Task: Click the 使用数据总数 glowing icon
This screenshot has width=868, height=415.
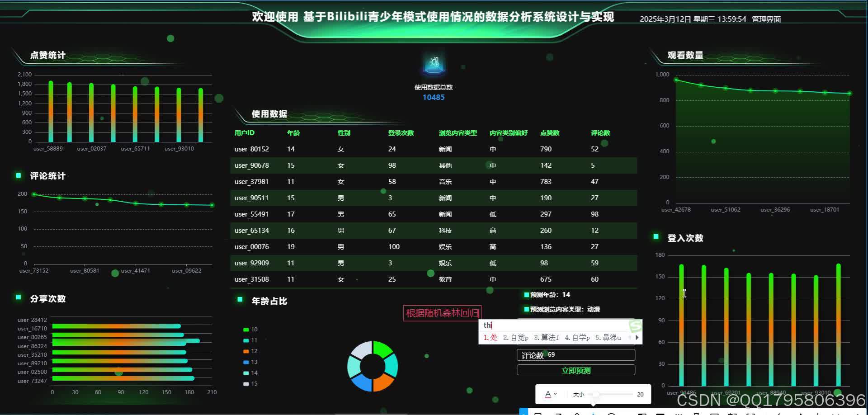Action: [434, 64]
